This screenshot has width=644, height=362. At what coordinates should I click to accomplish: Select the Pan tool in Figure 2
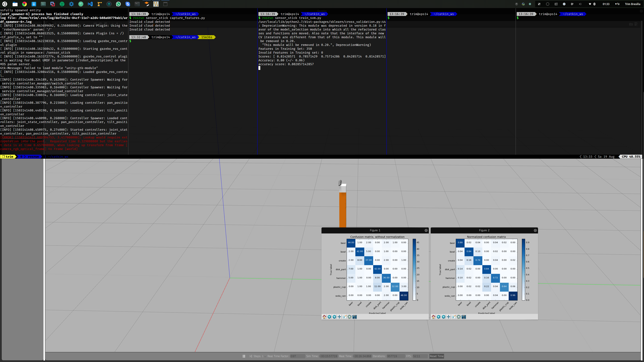(448, 317)
